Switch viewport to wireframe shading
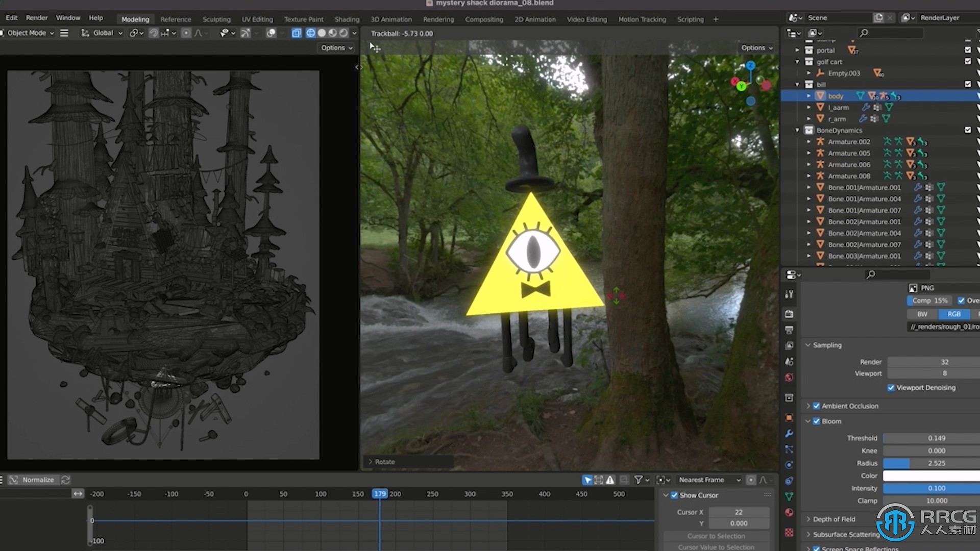 pyautogui.click(x=310, y=33)
